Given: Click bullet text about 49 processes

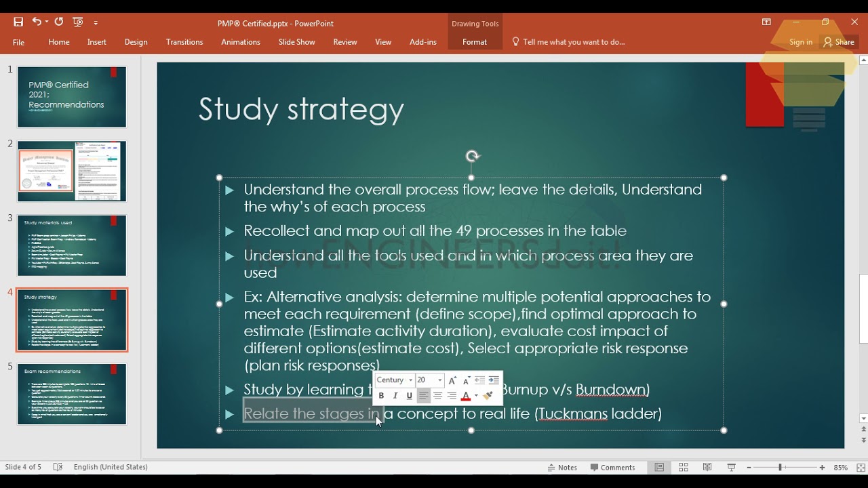Looking at the screenshot, I should 435,231.
